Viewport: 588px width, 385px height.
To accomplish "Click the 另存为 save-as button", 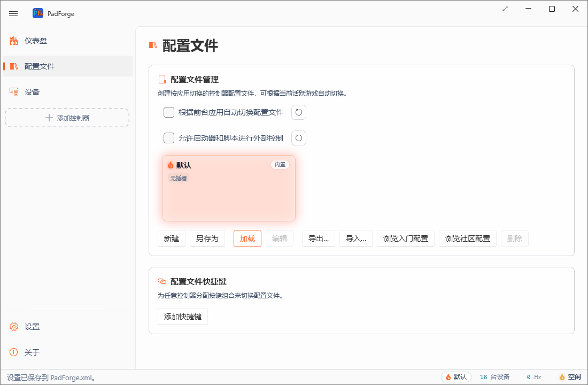I will (x=207, y=238).
